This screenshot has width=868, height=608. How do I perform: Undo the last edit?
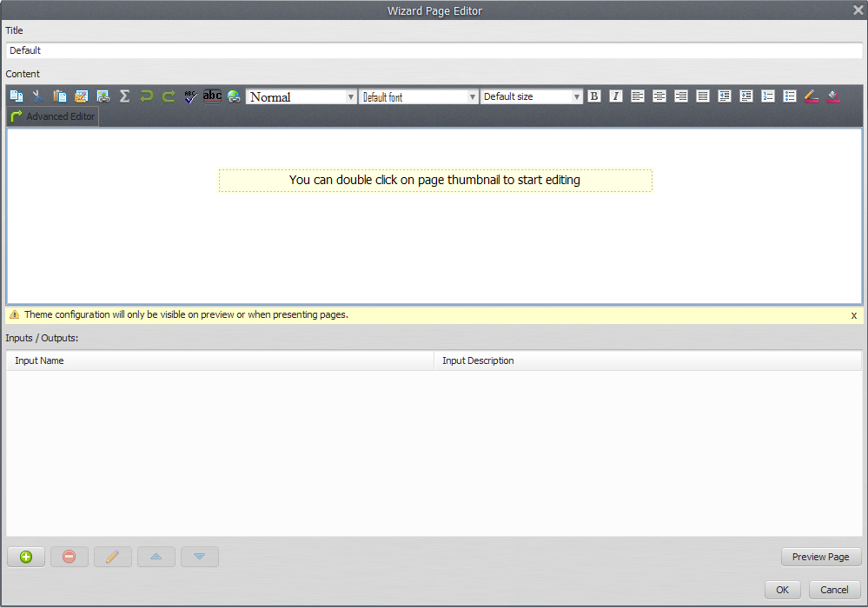[147, 96]
